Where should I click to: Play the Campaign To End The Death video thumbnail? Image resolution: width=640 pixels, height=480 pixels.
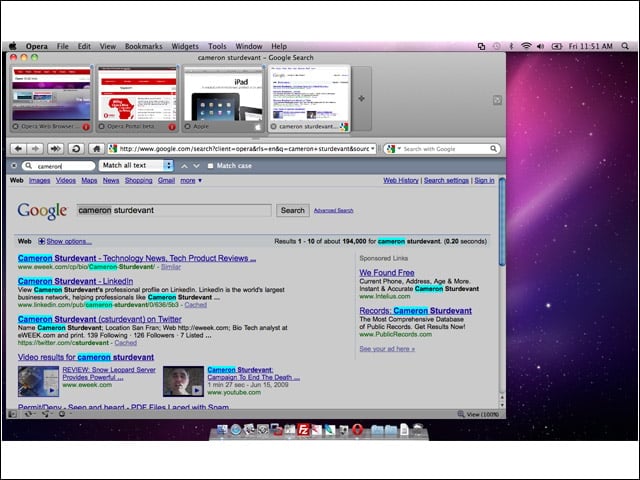(x=183, y=381)
